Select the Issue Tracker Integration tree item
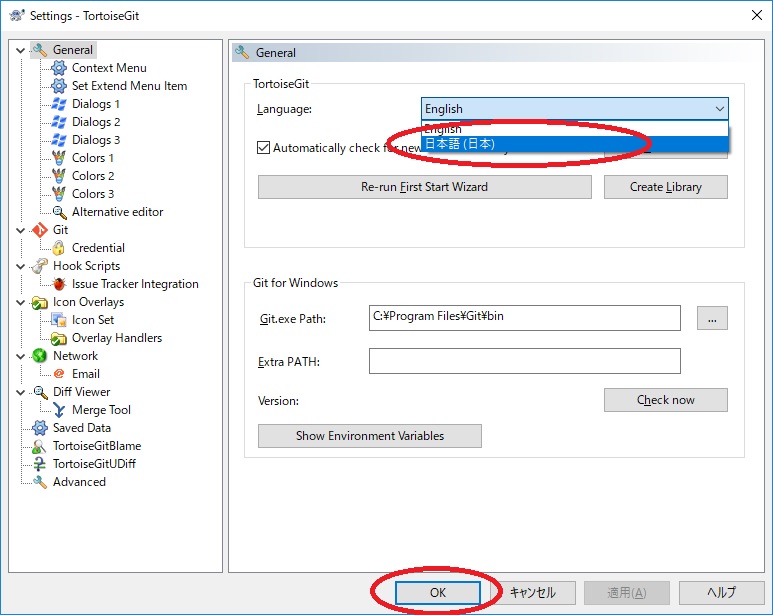The height and width of the screenshot is (615, 773). [135, 284]
